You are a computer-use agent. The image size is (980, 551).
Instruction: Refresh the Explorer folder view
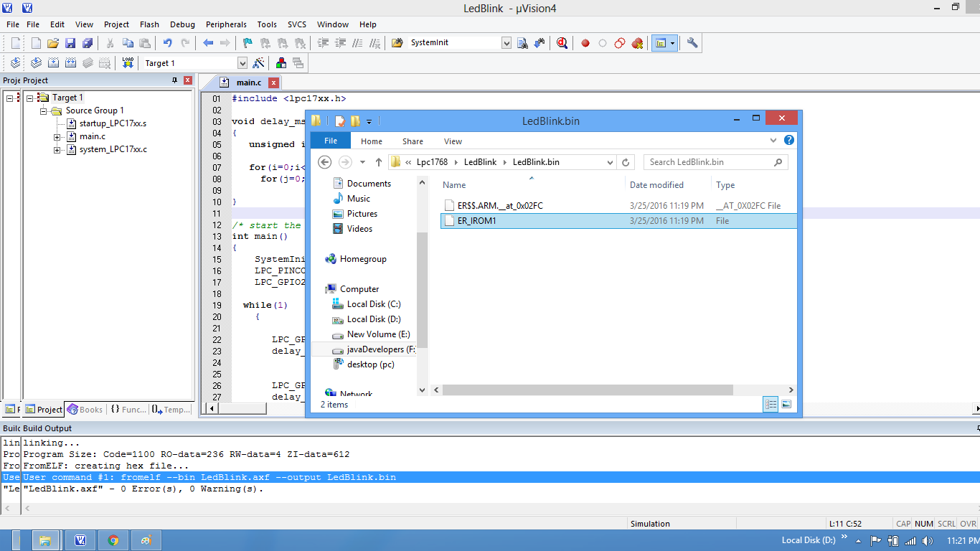click(x=626, y=162)
